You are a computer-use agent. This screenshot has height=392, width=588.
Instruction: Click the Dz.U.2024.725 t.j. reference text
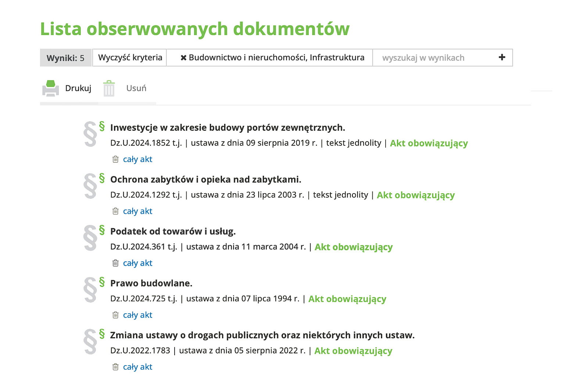[x=144, y=298]
